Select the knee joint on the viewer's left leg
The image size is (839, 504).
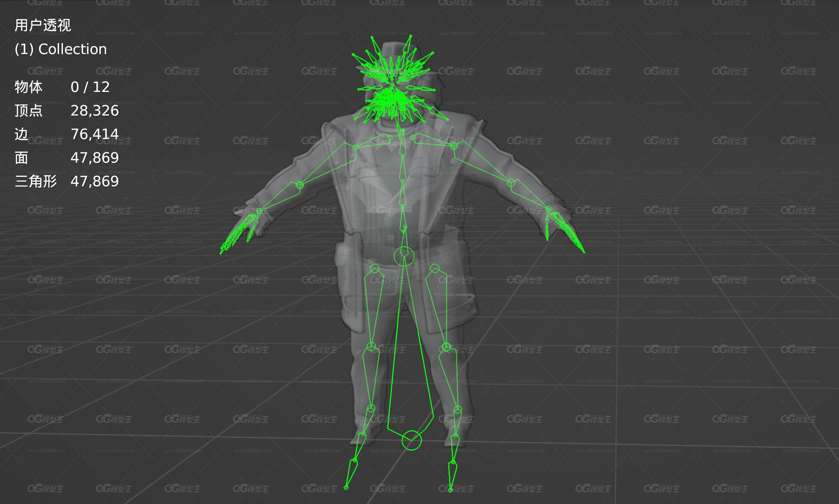371,346
